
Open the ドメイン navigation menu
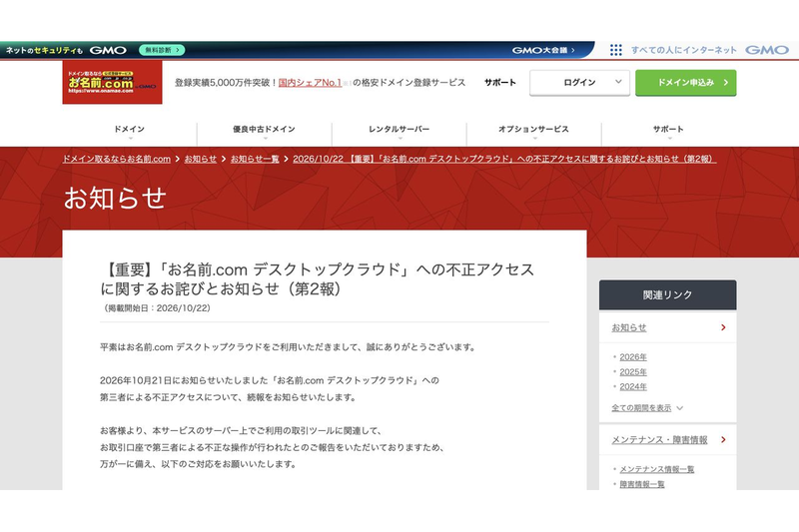[x=130, y=132]
